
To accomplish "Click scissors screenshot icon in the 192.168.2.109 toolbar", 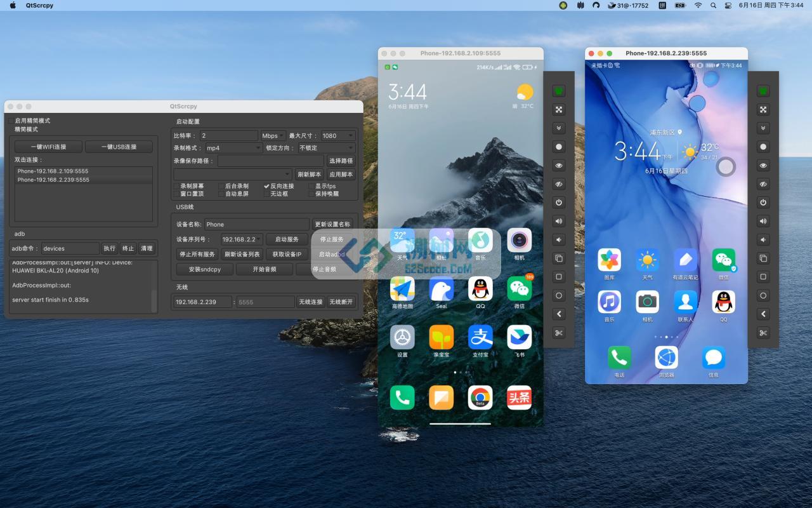I will [558, 333].
